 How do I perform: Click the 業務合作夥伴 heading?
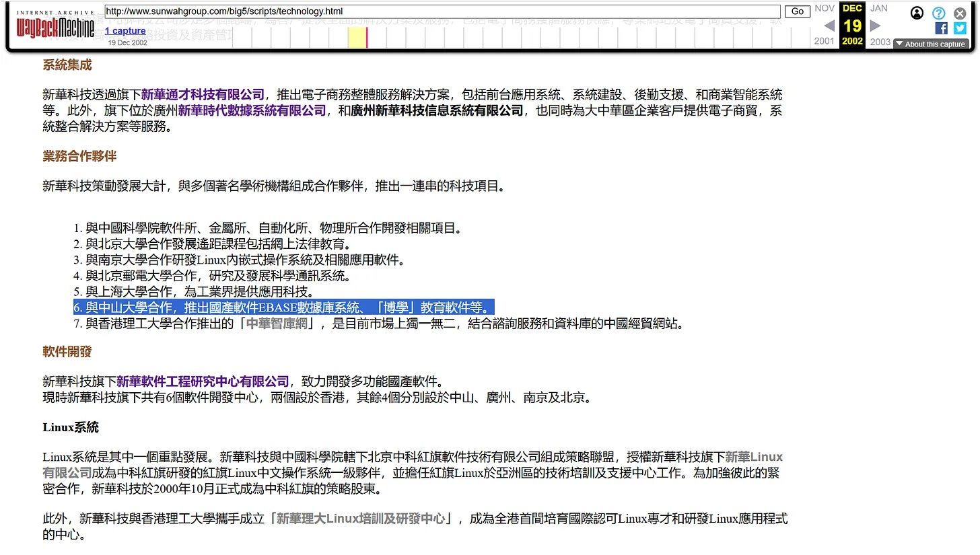point(79,156)
